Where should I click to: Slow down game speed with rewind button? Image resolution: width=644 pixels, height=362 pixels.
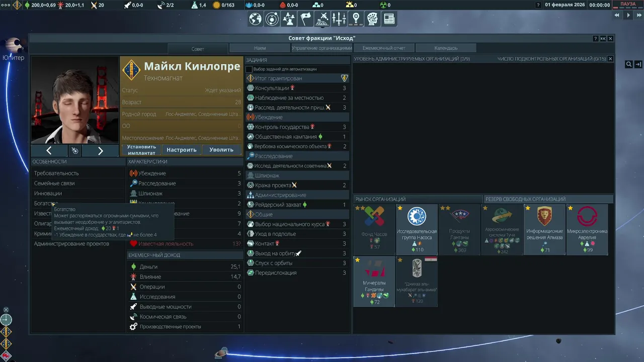pyautogui.click(x=617, y=15)
